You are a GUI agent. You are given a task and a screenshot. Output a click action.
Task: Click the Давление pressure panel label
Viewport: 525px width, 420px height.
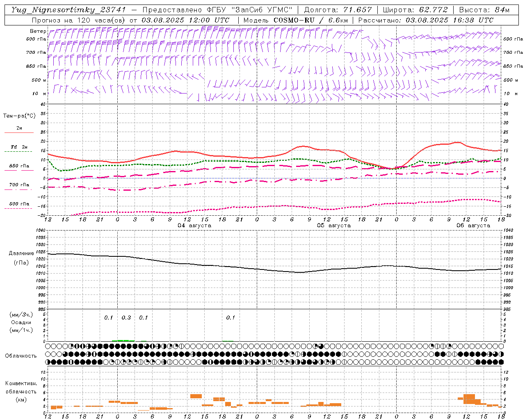click(21, 253)
